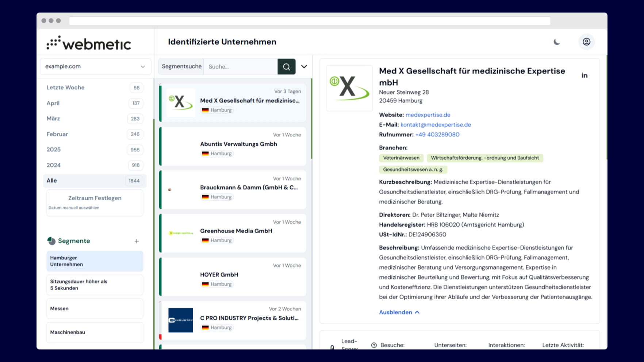
Task: Open the LinkedIn icon for Med X
Action: tap(584, 75)
